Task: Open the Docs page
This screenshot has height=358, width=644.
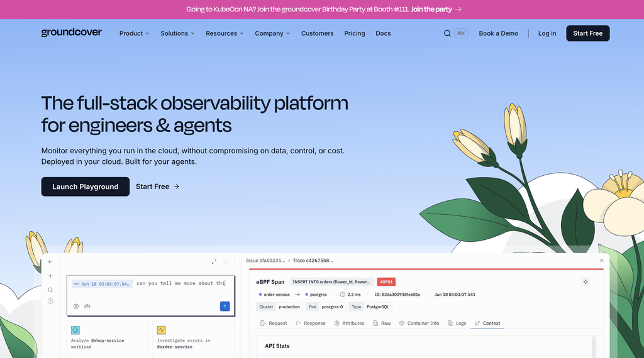Action: pos(383,33)
